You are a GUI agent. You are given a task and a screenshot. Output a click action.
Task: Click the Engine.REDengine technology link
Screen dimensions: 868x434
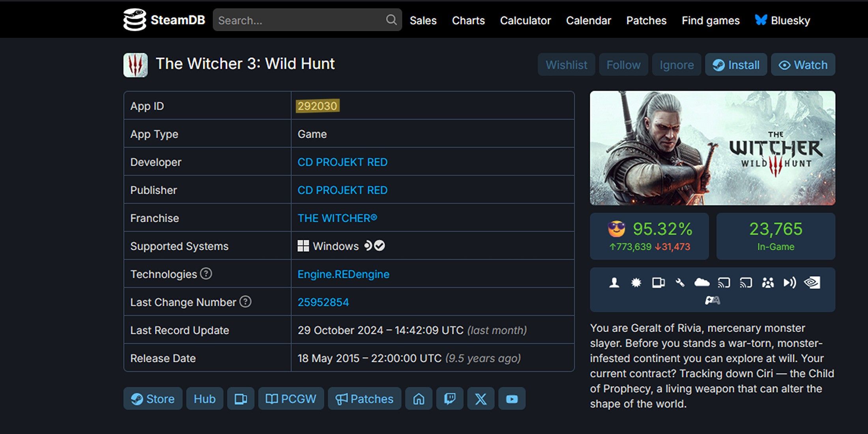(343, 274)
